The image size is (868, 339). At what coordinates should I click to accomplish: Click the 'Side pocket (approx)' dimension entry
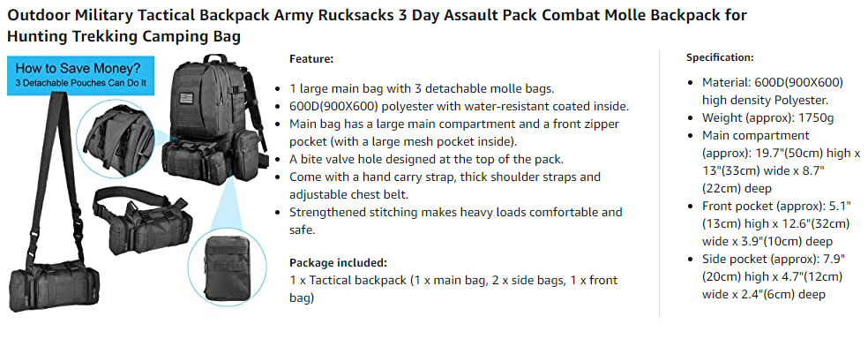[x=772, y=276]
